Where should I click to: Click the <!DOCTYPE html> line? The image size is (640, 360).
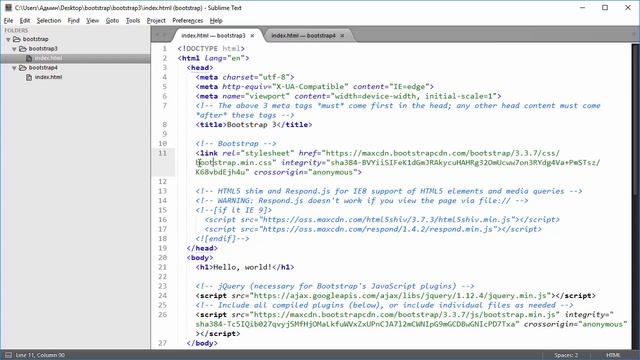point(211,49)
